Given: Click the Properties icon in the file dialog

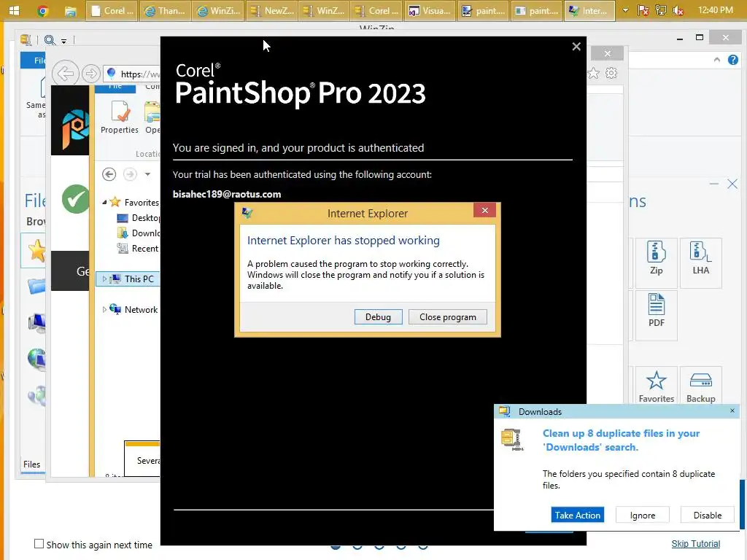Looking at the screenshot, I should point(120,117).
